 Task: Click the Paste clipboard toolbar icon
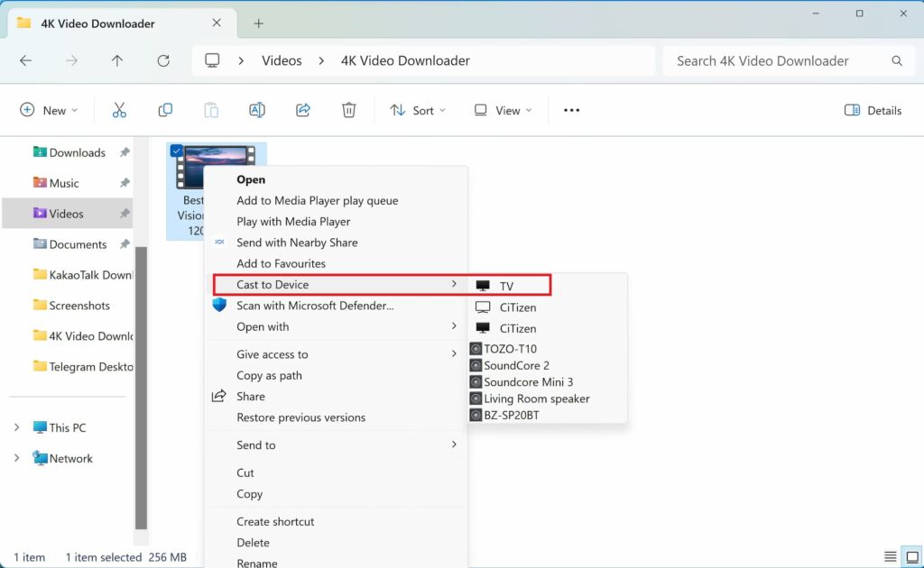tap(211, 110)
